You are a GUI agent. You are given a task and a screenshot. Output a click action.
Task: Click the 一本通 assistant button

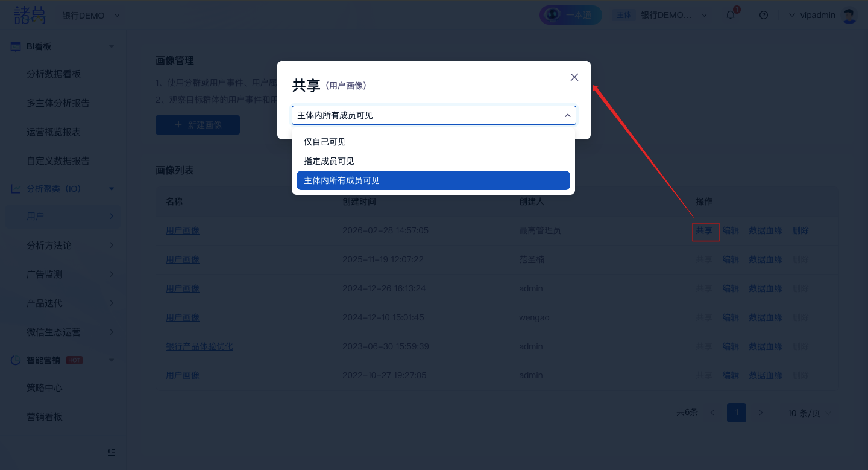[570, 15]
